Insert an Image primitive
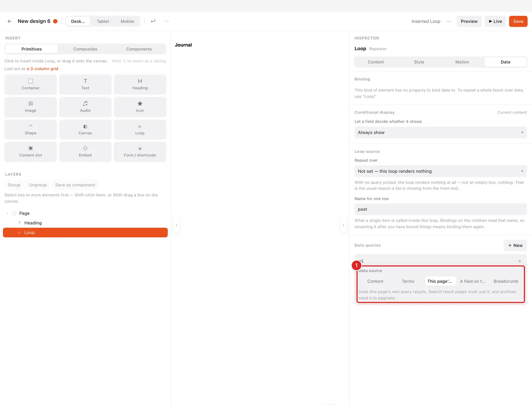 click(31, 107)
